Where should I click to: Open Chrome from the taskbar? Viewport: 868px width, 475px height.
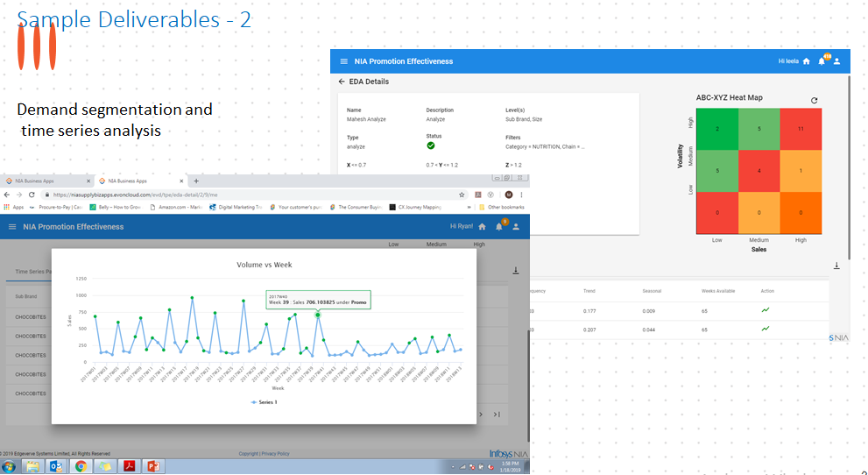tap(81, 467)
